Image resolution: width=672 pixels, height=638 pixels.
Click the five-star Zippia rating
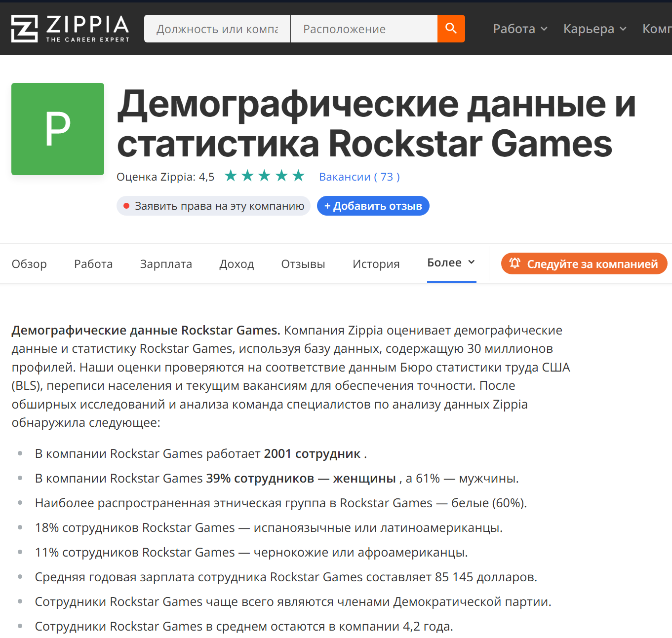pos(264,176)
